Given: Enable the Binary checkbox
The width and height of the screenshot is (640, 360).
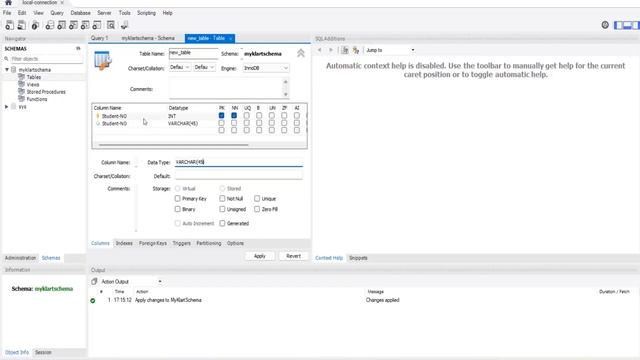Looking at the screenshot, I should [178, 209].
